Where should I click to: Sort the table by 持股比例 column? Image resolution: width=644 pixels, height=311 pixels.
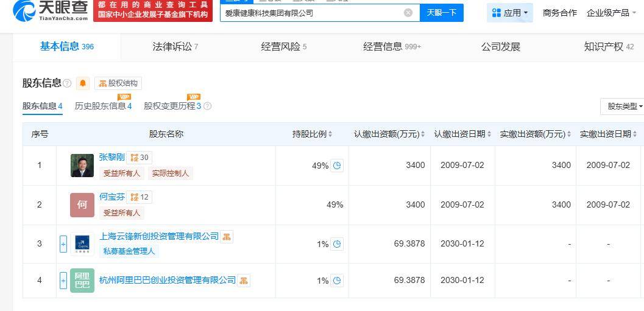pyautogui.click(x=331, y=135)
